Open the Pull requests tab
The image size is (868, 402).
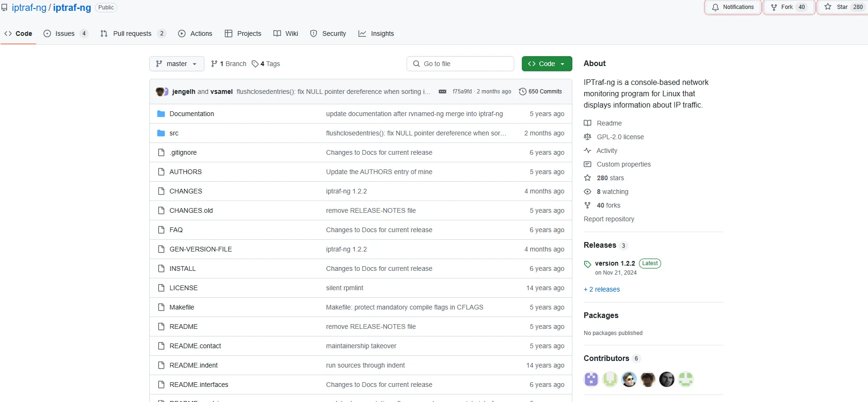[133, 33]
